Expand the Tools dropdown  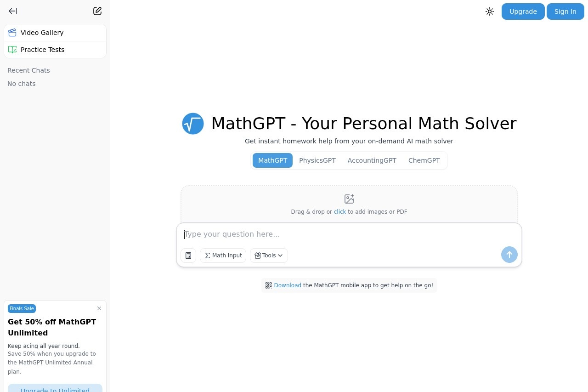pyautogui.click(x=268, y=255)
